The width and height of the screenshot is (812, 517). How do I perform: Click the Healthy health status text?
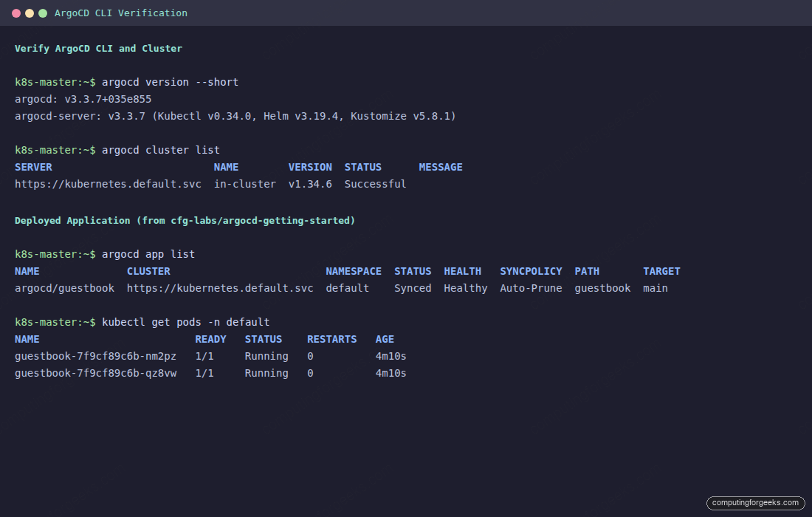coord(465,288)
